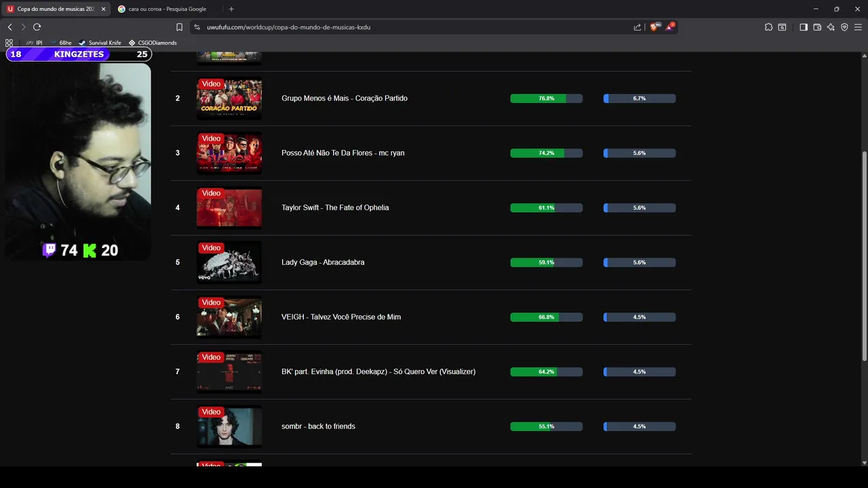The height and width of the screenshot is (488, 868).
Task: Open sombr back to friends thumbnail
Action: pyautogui.click(x=229, y=426)
